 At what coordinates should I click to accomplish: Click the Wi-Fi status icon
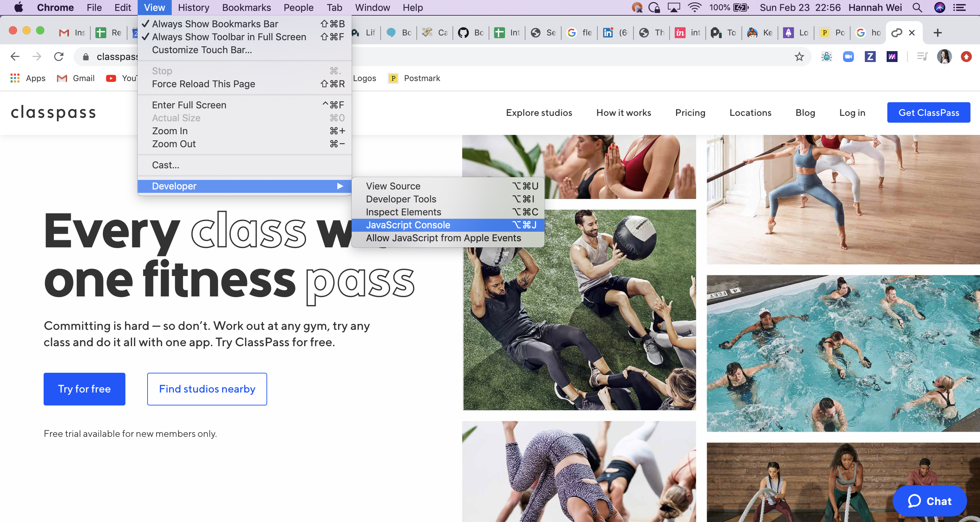click(x=694, y=7)
